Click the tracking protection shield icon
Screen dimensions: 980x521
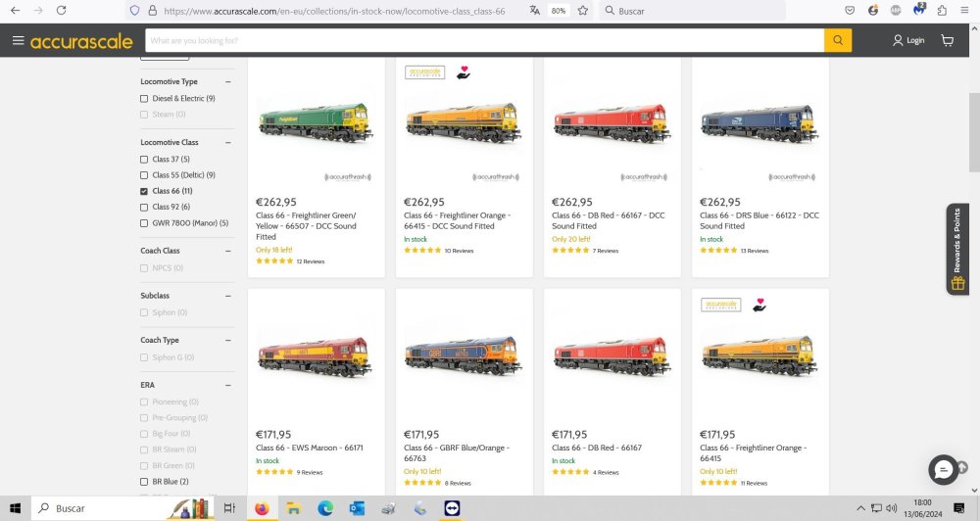pyautogui.click(x=134, y=11)
